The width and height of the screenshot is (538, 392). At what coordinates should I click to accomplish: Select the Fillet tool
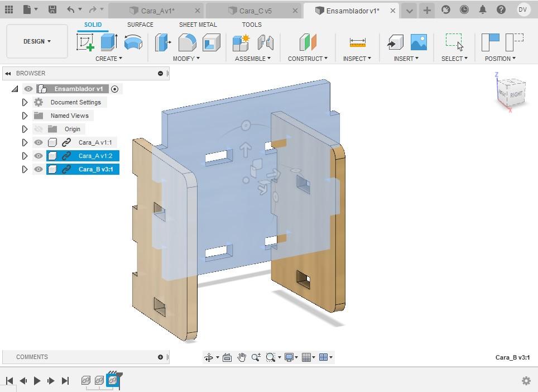click(x=188, y=42)
